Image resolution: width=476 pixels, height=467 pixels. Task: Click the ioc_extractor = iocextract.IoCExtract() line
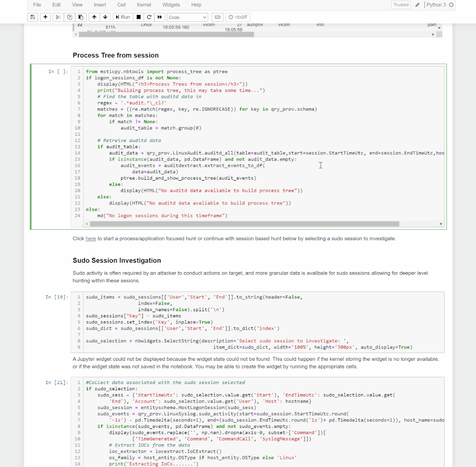point(165,452)
